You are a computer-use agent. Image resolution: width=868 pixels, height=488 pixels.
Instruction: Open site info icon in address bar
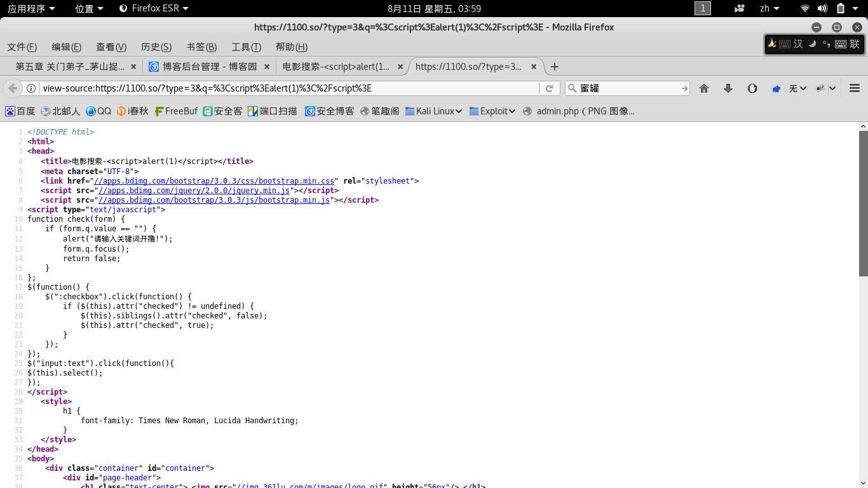pos(31,88)
